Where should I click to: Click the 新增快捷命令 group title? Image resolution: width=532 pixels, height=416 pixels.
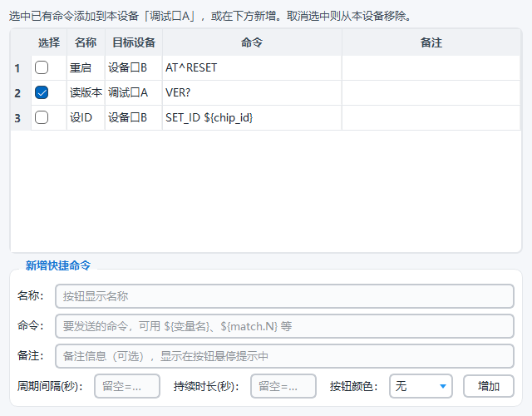58,265
